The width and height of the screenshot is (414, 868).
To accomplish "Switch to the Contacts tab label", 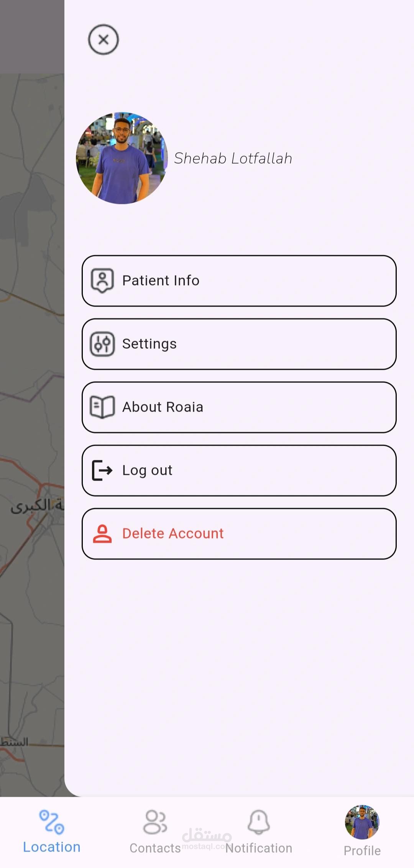I will pos(155,848).
